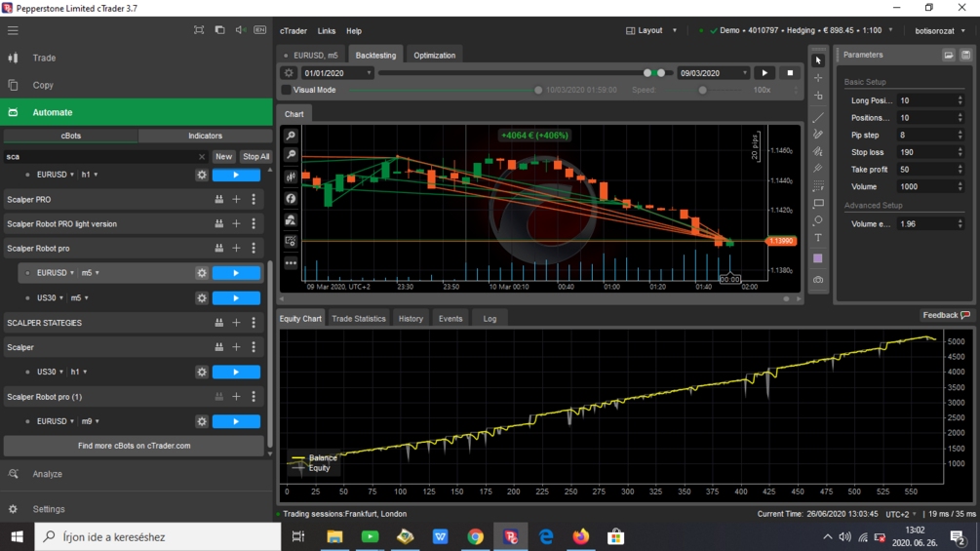Open backtest start date 01/01/2020 dropdown
The height and width of the screenshot is (551, 980).
336,73
